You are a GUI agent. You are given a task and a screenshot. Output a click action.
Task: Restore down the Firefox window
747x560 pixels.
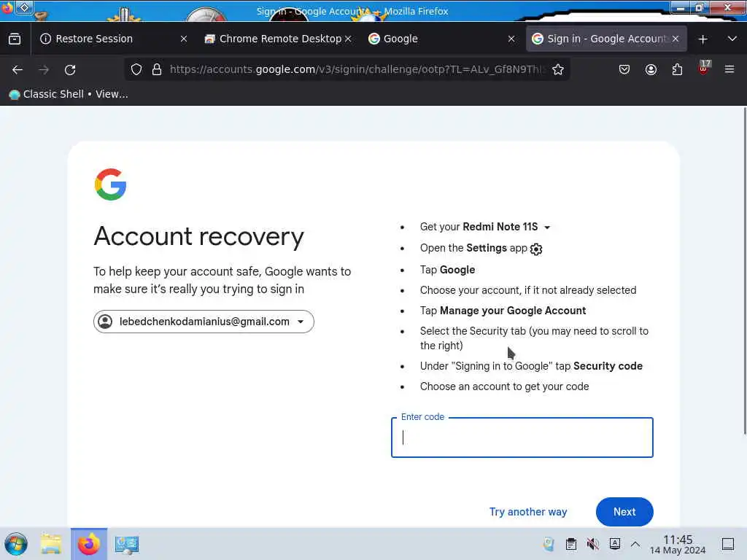700,7
